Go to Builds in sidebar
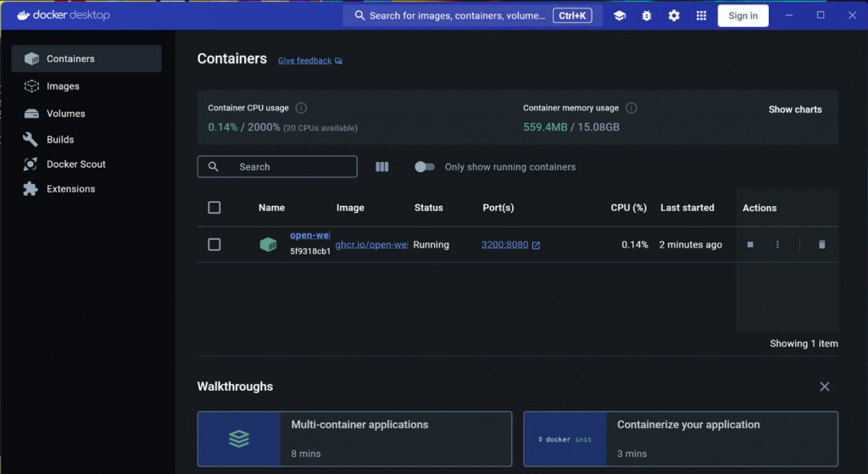Viewport: 868px width, 474px height. click(x=86, y=140)
